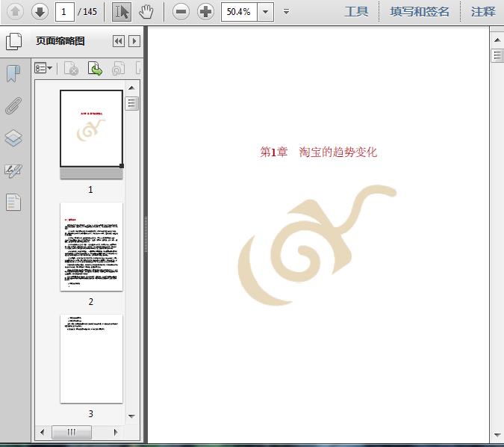
Task: Click document scroll-down arrow
Action: pyautogui.click(x=497, y=435)
